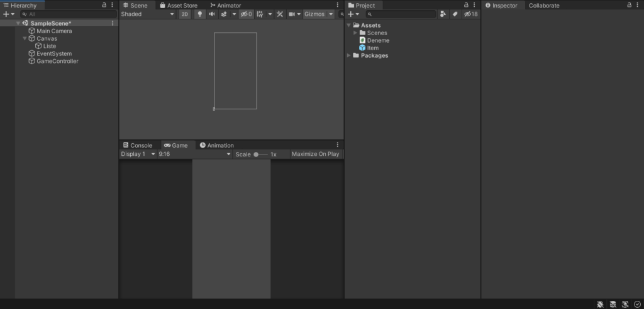Open the component tools icon in Scene toolbar
The width and height of the screenshot is (644, 309).
(x=280, y=14)
